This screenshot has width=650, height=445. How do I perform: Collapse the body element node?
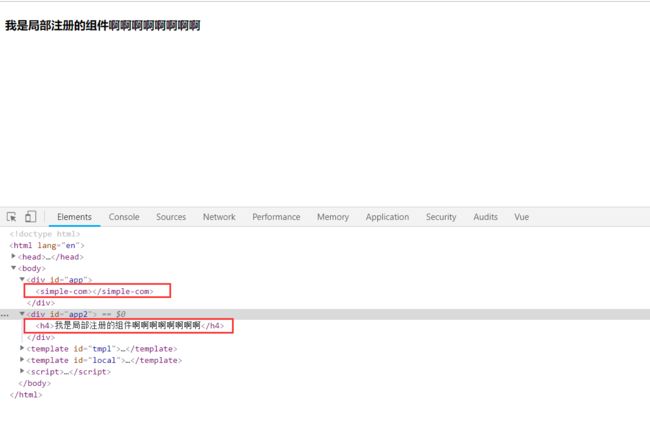[x=14, y=268]
